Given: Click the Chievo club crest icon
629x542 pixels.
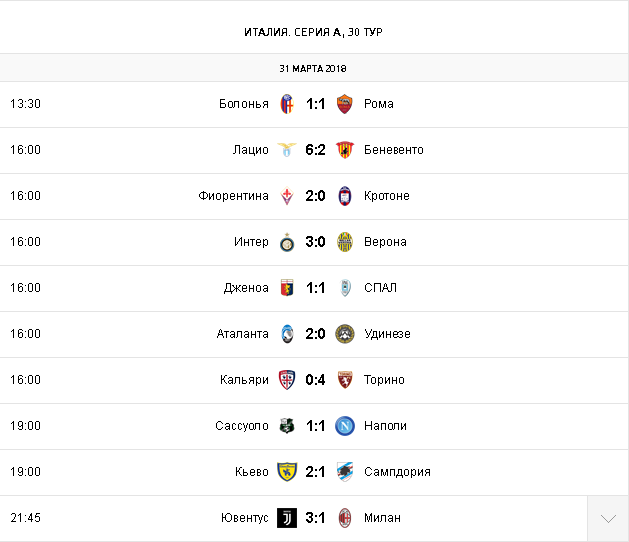Looking at the screenshot, I should pyautogui.click(x=287, y=472).
